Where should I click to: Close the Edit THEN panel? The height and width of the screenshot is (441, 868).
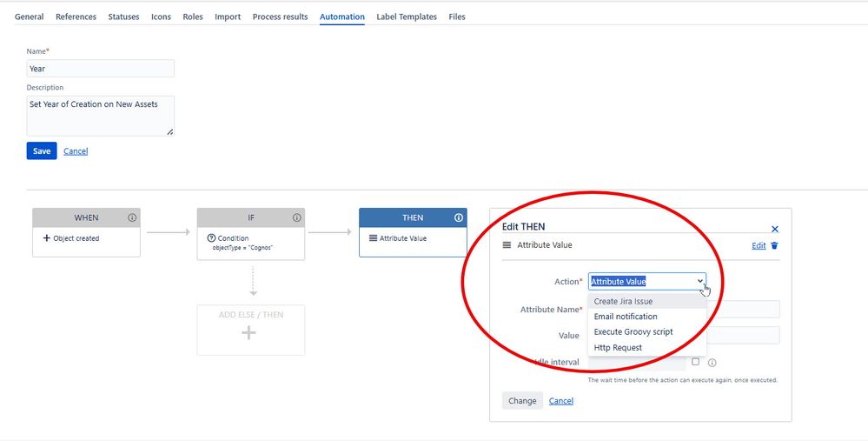point(775,229)
